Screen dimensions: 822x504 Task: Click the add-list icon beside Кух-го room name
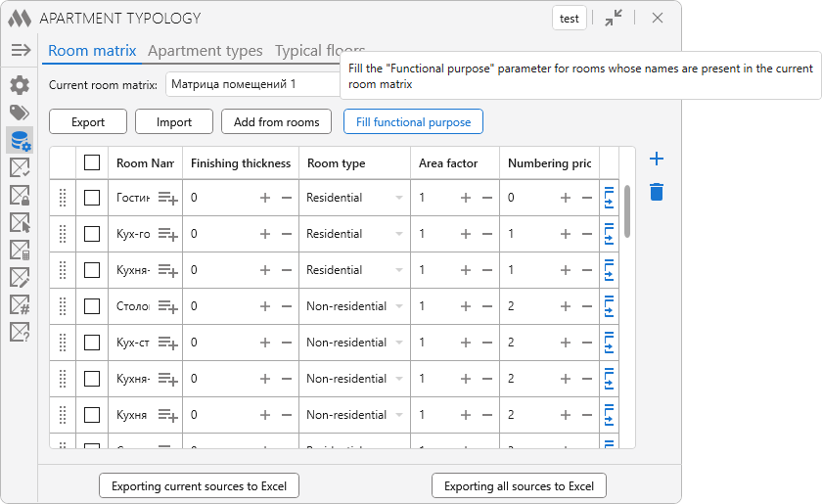pyautogui.click(x=167, y=234)
